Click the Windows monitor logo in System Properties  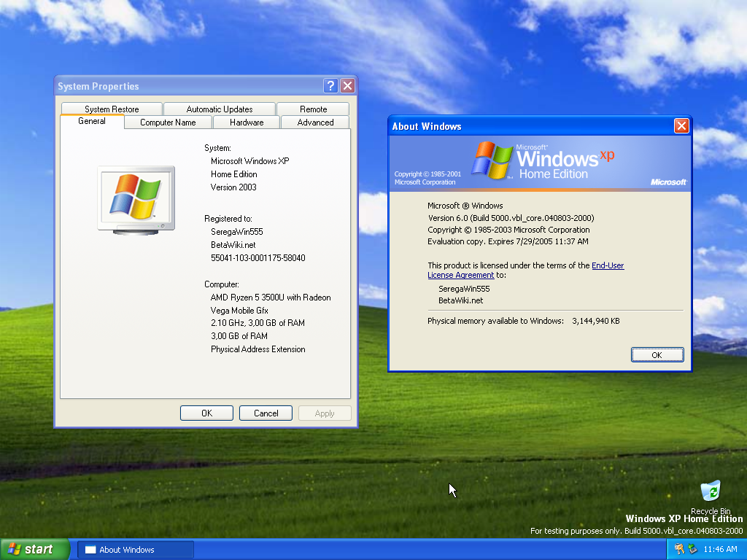136,200
